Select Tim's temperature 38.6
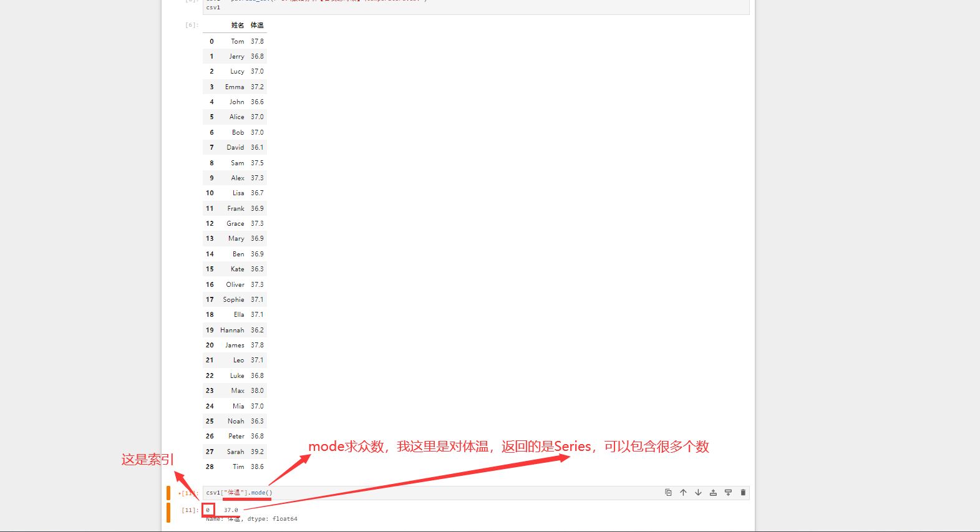The width and height of the screenshot is (980, 532). [x=257, y=467]
